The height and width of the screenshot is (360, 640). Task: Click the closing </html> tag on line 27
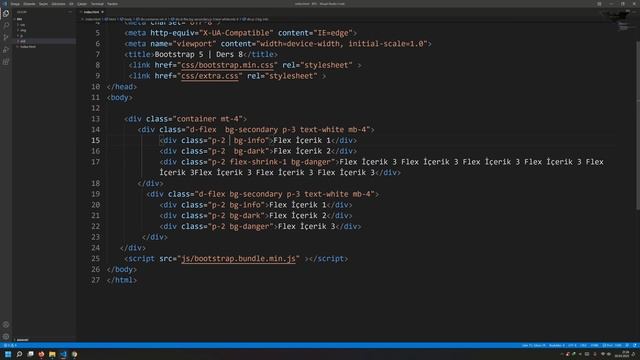[122, 280]
